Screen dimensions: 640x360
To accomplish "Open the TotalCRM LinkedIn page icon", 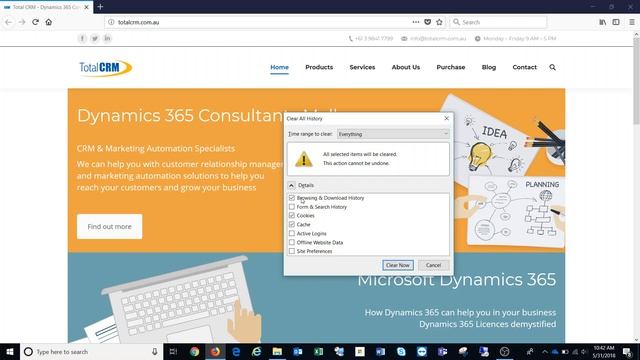I will click(107, 38).
